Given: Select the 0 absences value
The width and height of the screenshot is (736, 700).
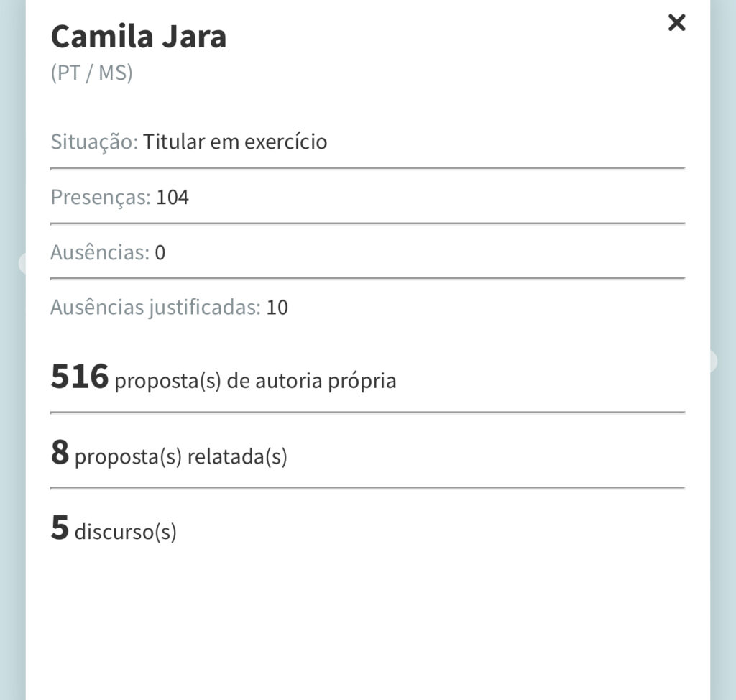Looking at the screenshot, I should click(160, 252).
